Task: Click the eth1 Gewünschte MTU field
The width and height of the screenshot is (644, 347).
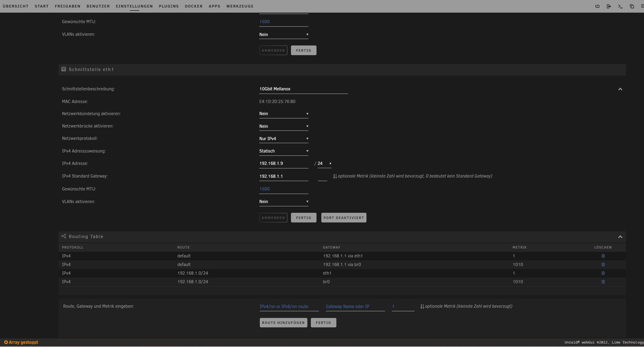Action: coord(284,189)
